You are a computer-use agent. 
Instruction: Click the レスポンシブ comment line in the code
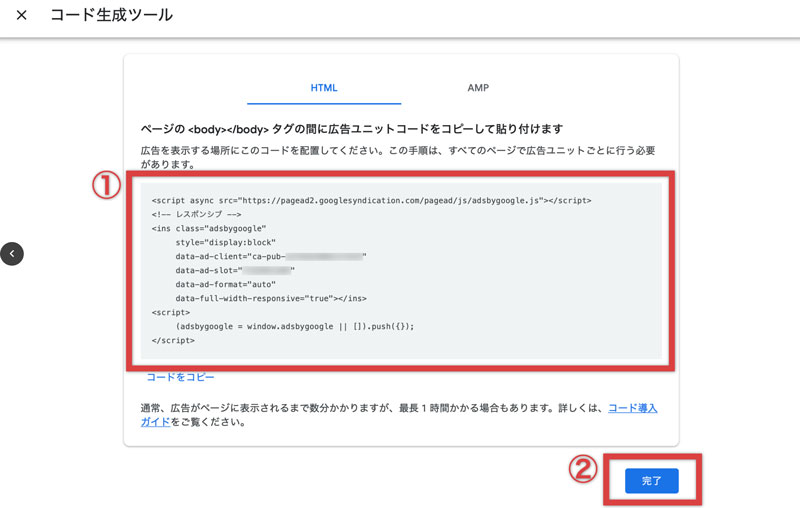196,214
